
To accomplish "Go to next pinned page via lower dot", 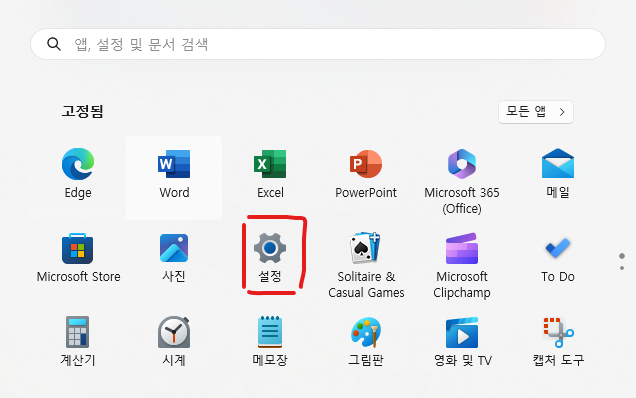I will [x=622, y=268].
